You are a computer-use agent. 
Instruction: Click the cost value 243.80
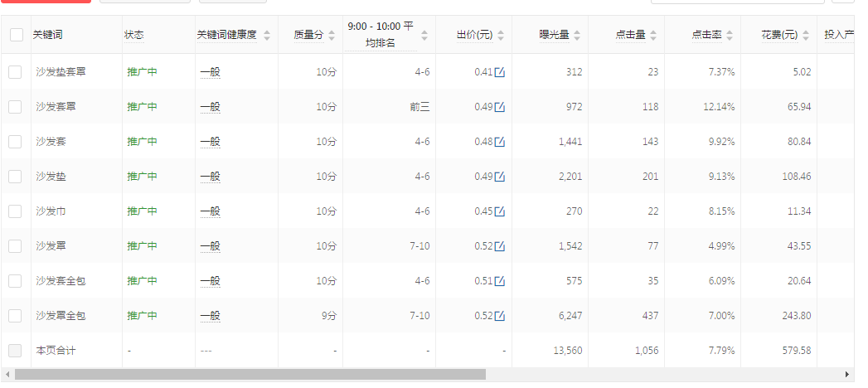(x=797, y=316)
